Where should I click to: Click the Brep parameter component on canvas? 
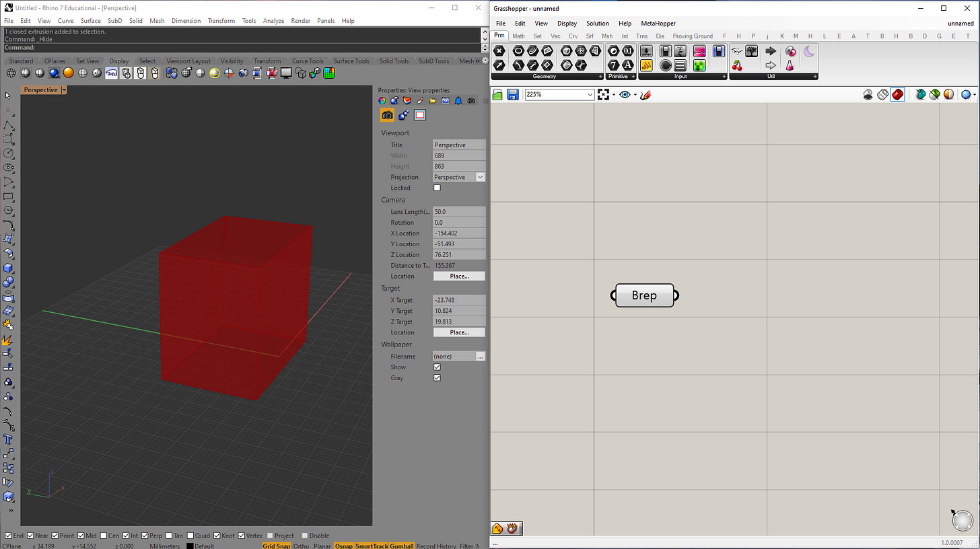coord(644,295)
